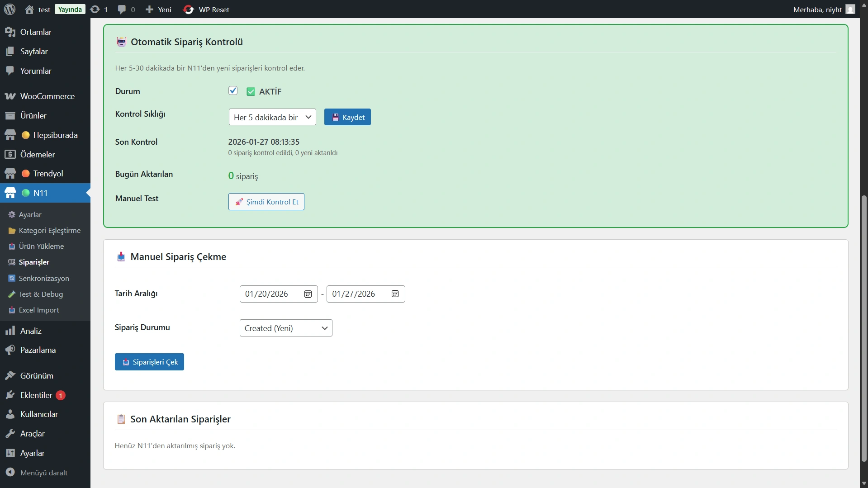Expand the Kontrol Sıklığı dropdown
The width and height of the screenshot is (868, 488).
point(272,117)
